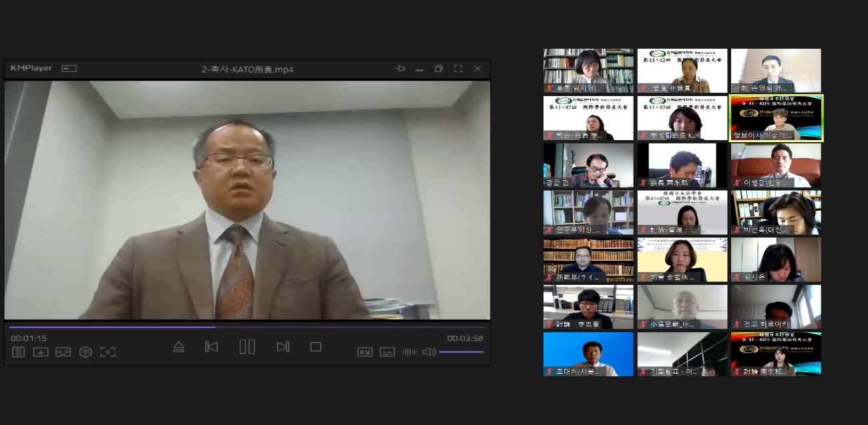
Task: Stop the video playback
Action: click(x=316, y=347)
